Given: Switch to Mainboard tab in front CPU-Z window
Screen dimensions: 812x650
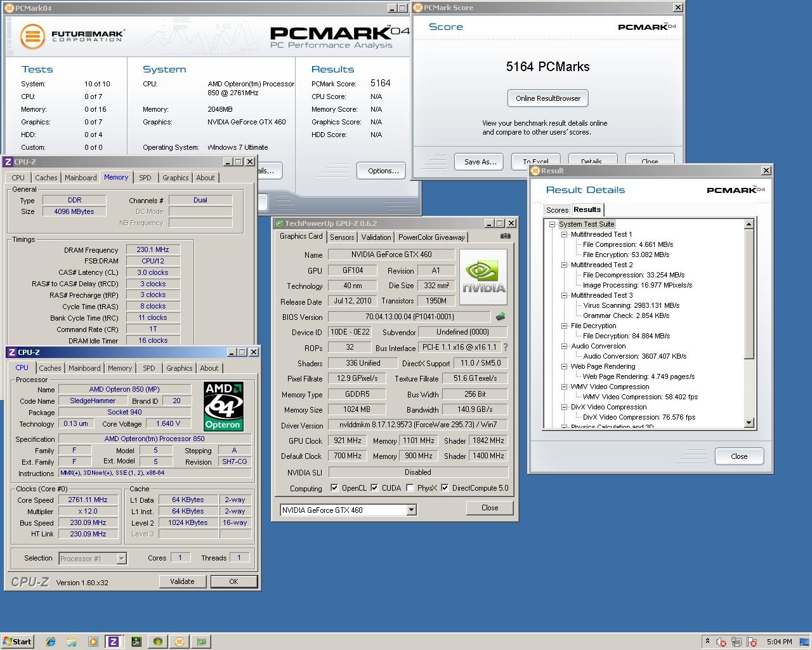Looking at the screenshot, I should [84, 368].
